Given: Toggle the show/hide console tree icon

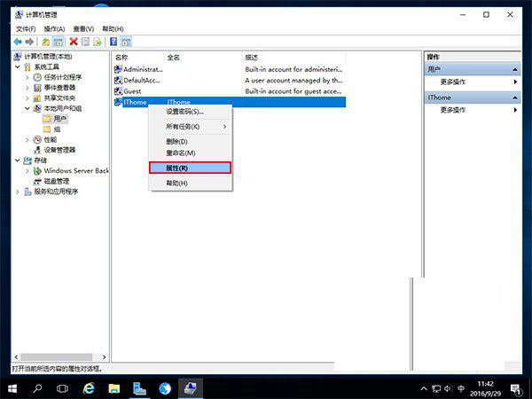Looking at the screenshot, I should point(58,42).
